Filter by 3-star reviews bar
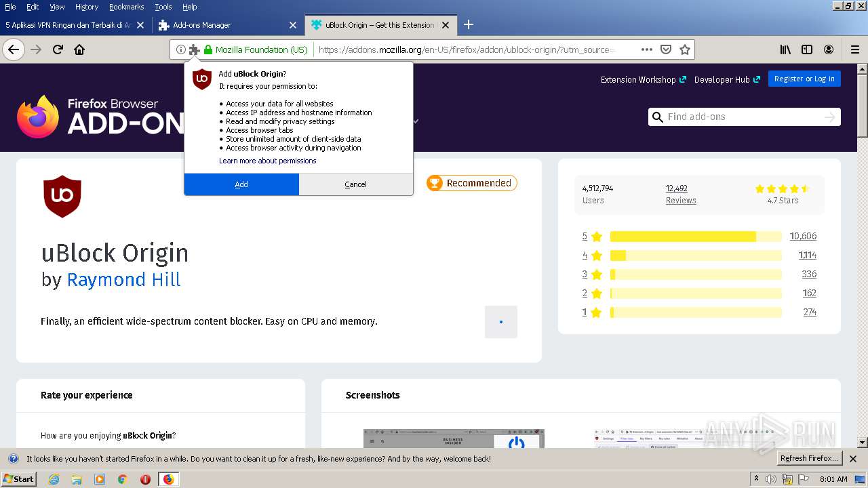The width and height of the screenshot is (868, 488). 696,274
